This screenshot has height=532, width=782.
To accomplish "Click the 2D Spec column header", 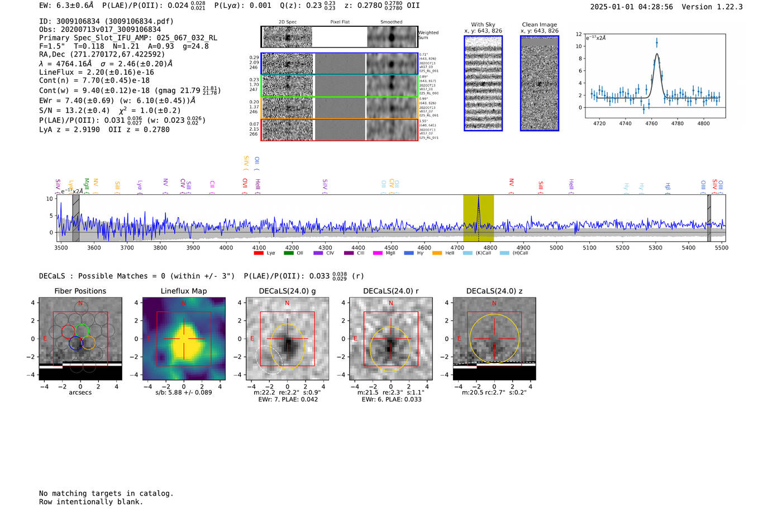I will point(288,22).
